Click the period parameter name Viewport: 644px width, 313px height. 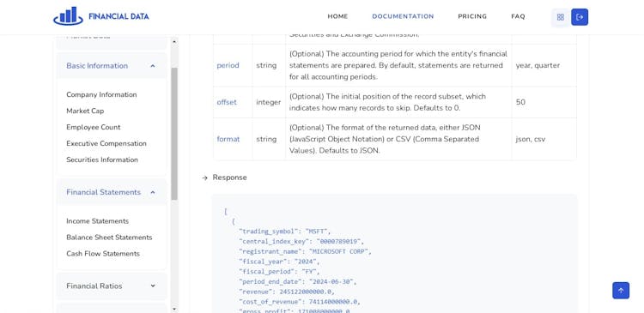(x=228, y=65)
